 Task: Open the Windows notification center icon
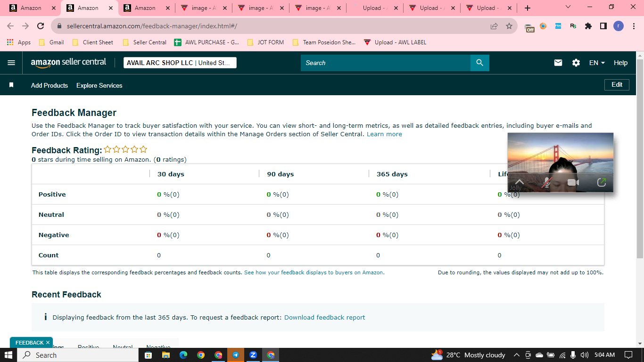628,355
